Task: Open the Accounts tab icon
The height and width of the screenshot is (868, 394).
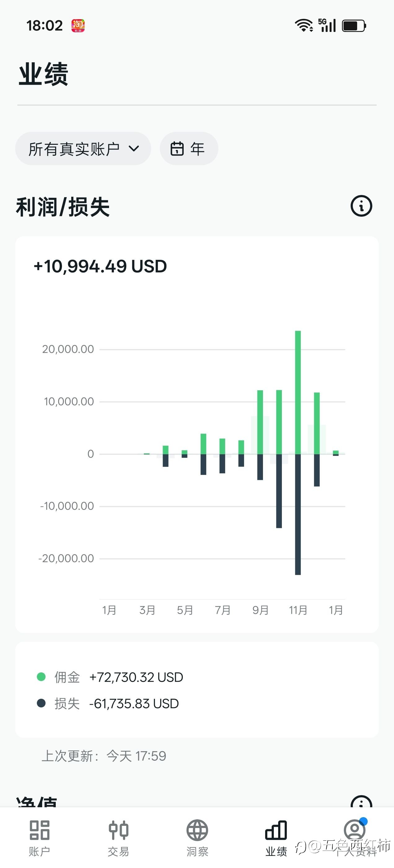Action: (x=39, y=830)
